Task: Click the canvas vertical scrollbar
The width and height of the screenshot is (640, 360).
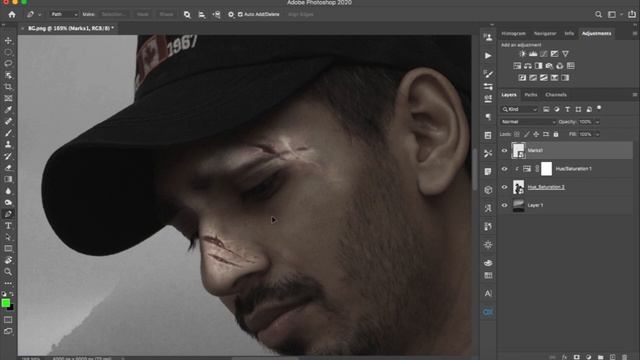Action: (x=475, y=169)
